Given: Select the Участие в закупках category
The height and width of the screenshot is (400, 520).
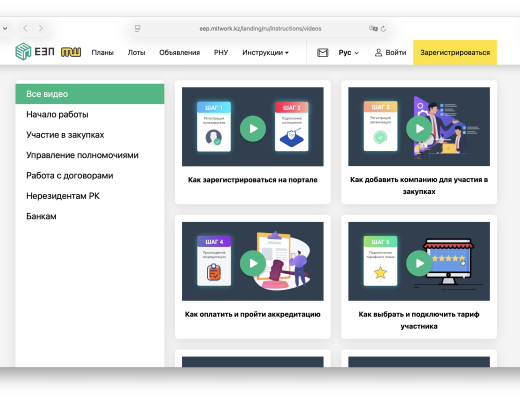Looking at the screenshot, I should coord(65,135).
